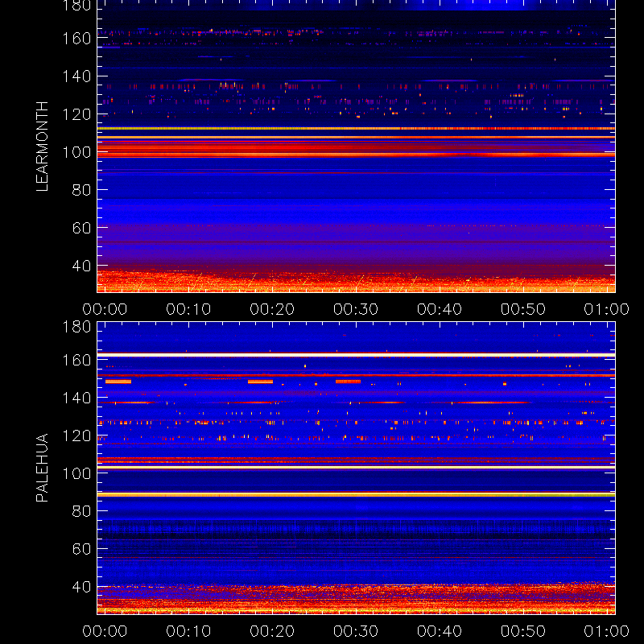Screen dimensions: 644x644
Task: Click the 40 tick label on Learmonth plot
Action: pos(81,266)
